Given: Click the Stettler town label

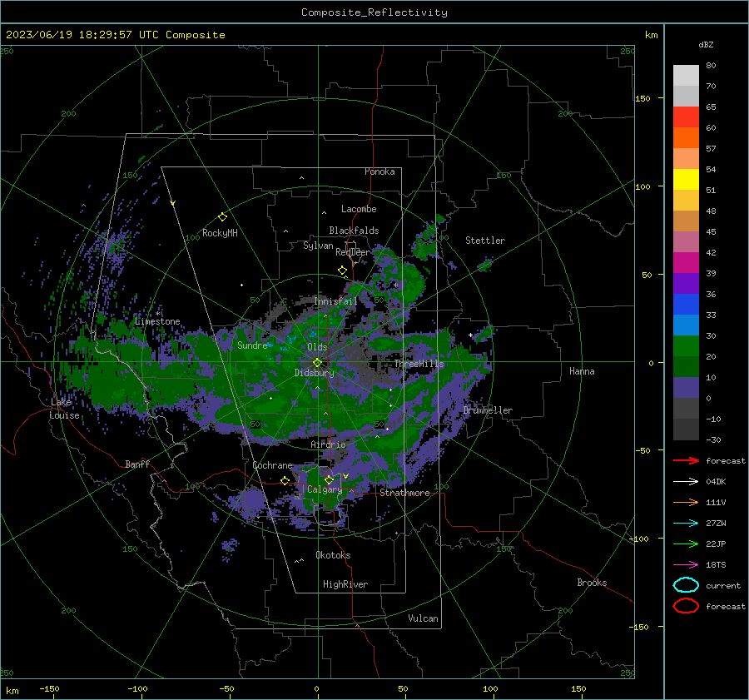Looking at the screenshot, I should pyautogui.click(x=485, y=241).
